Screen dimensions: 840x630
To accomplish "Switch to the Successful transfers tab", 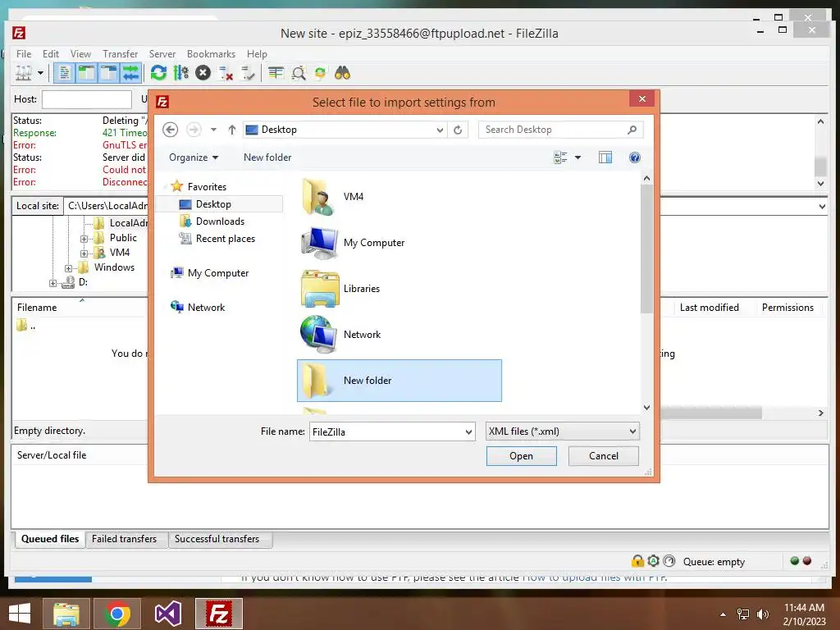I will click(x=217, y=539).
